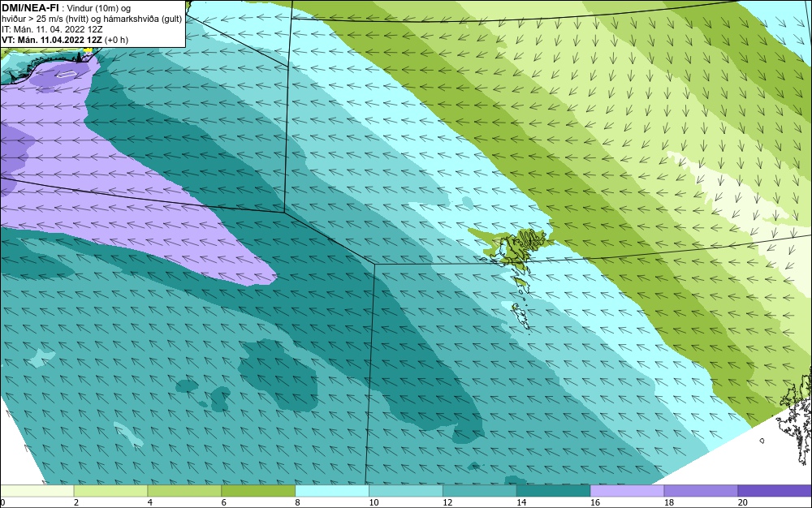Viewport: 812px width, 508px height.
Task: Click the 'IT: Mán. 11. 04. 2022 12Z' line
Action: [52, 29]
